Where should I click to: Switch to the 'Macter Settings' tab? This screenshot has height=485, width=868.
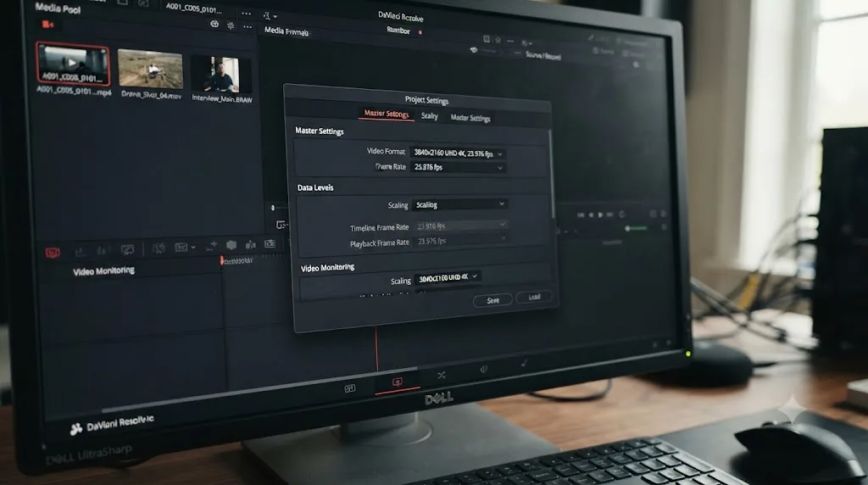(470, 117)
